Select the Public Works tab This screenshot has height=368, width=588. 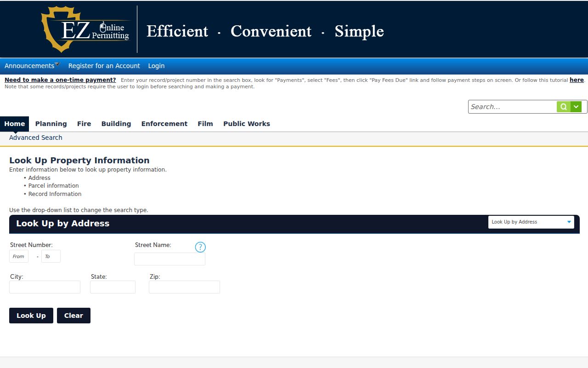pyautogui.click(x=247, y=124)
